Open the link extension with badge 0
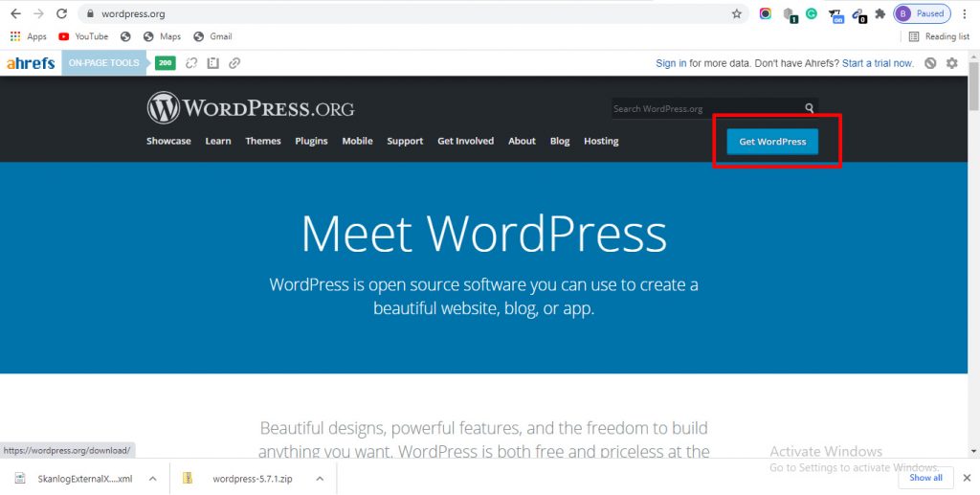Viewport: 980px width, 495px height. (858, 15)
